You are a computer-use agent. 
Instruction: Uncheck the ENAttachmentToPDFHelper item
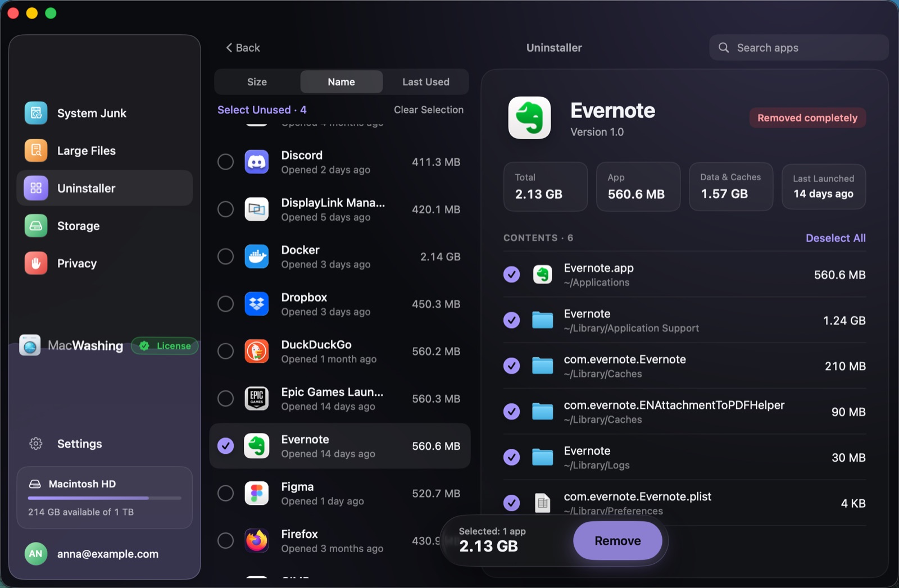511,412
